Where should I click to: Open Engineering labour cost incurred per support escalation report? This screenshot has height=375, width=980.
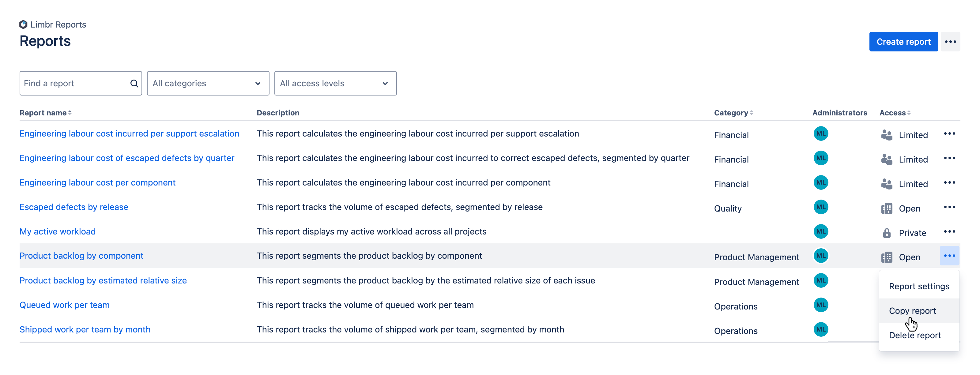pos(129,133)
